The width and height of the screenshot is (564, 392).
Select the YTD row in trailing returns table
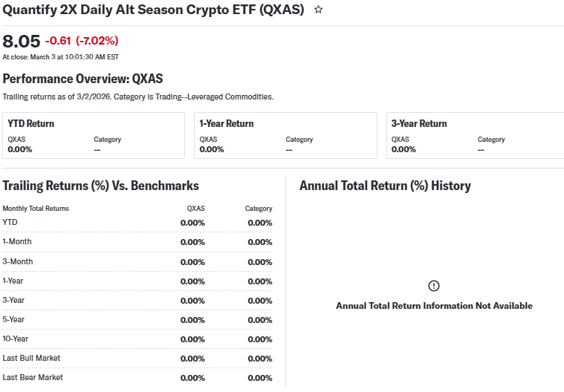pos(137,222)
